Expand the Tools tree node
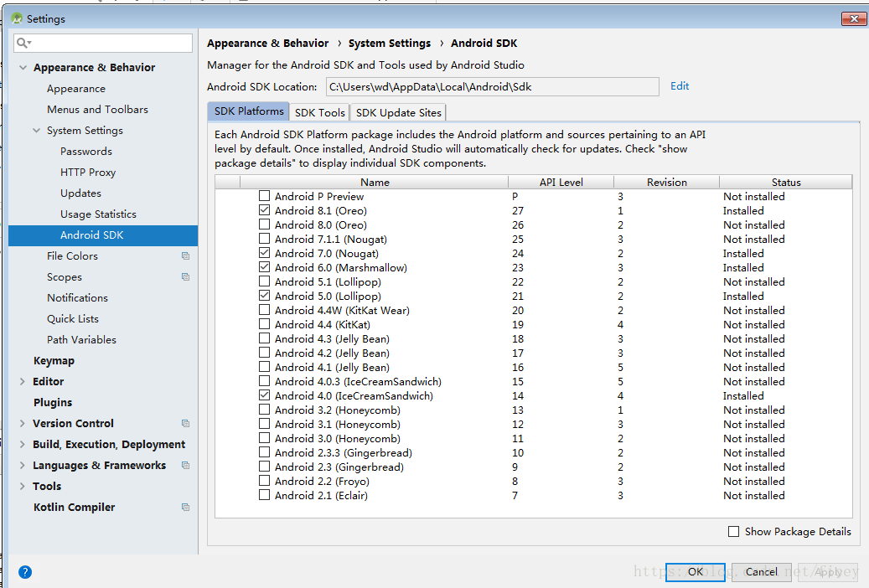 22,486
